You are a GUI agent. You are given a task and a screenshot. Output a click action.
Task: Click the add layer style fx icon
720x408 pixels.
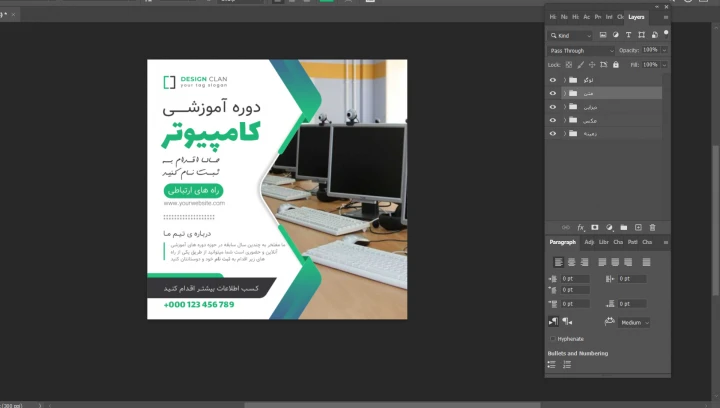pos(581,228)
